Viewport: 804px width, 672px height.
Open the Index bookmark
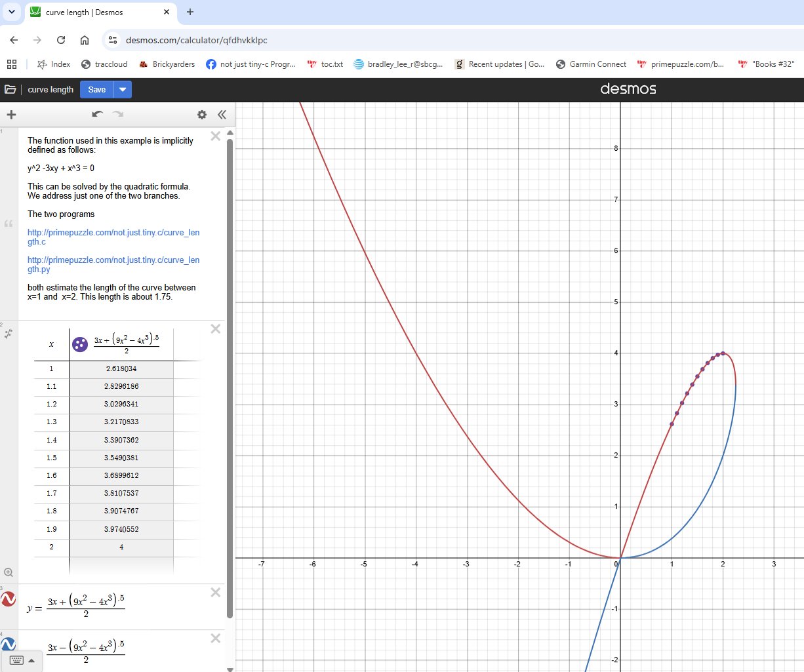(x=54, y=64)
